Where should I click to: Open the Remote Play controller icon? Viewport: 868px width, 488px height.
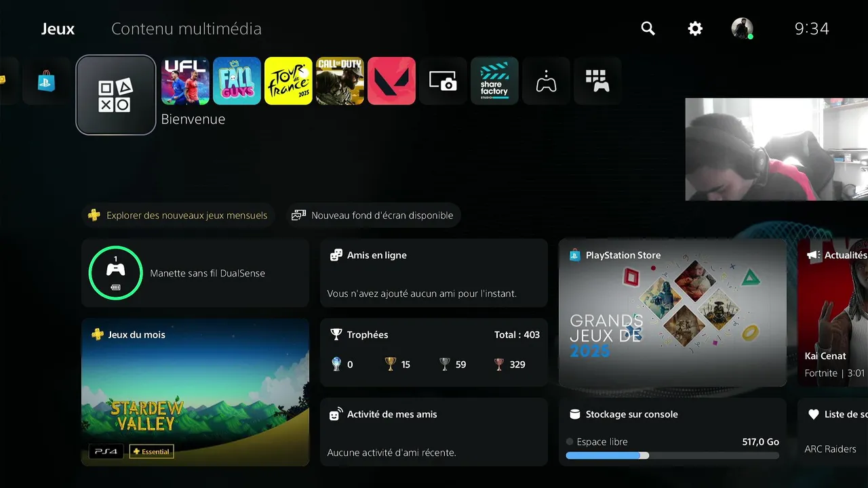tap(546, 81)
